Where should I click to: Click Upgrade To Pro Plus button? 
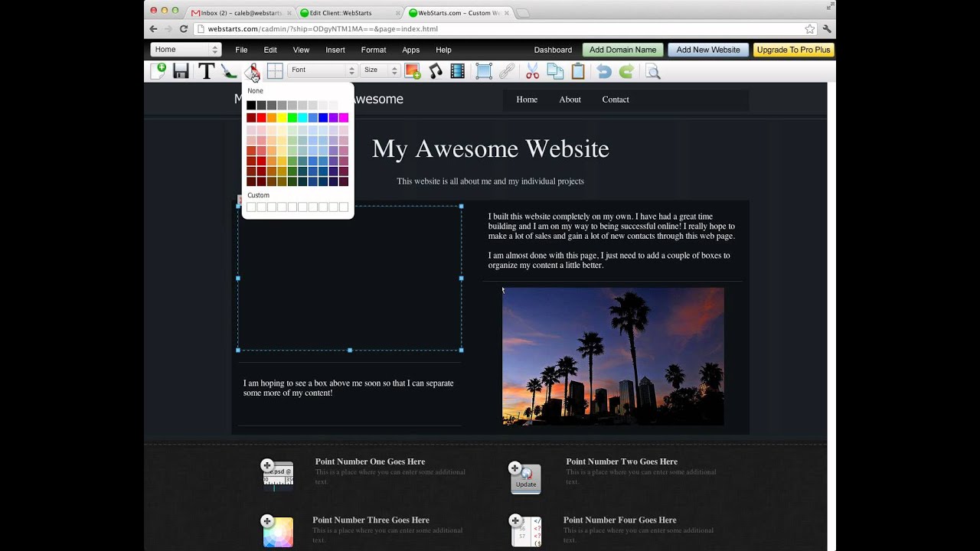794,50
